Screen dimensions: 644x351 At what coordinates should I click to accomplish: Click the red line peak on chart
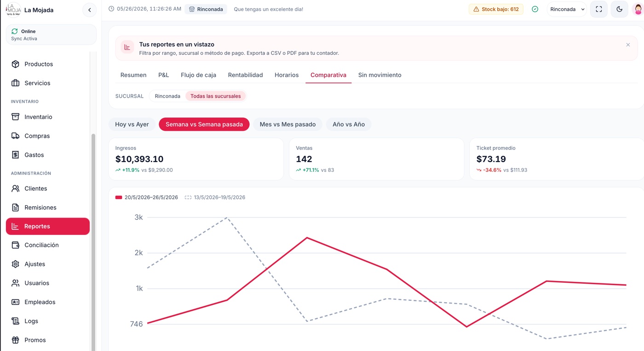tap(307, 238)
